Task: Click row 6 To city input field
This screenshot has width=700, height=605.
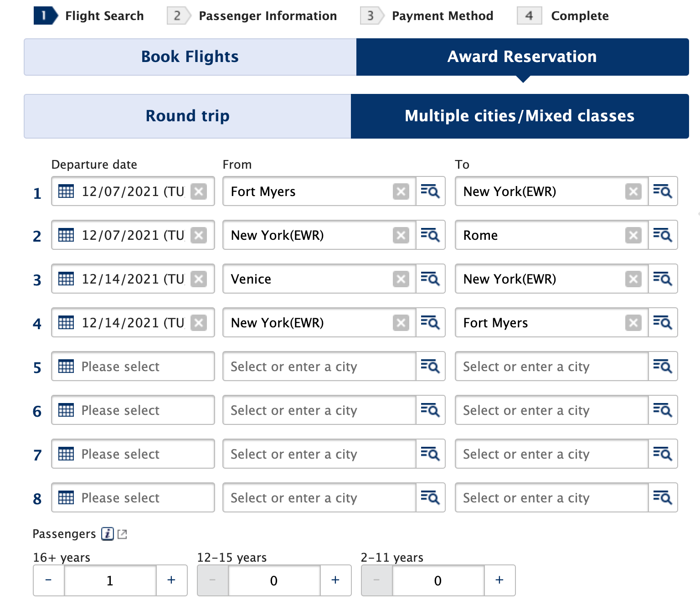Action: tap(551, 410)
